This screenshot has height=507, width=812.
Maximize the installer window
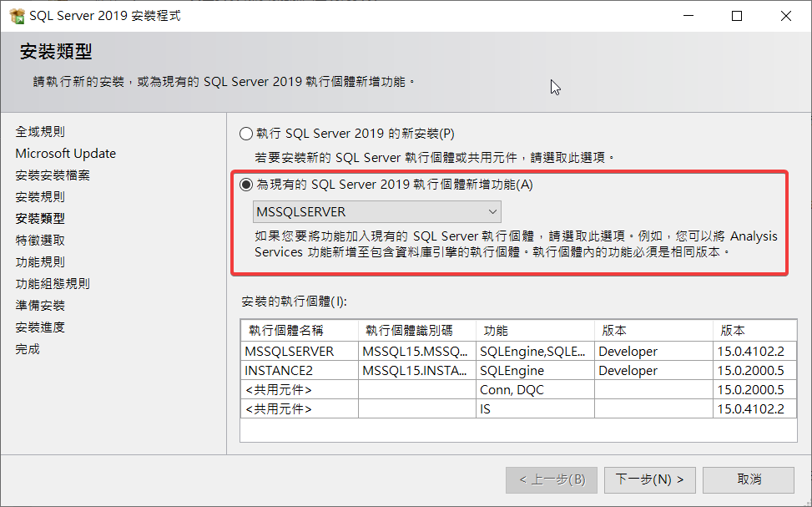[737, 16]
